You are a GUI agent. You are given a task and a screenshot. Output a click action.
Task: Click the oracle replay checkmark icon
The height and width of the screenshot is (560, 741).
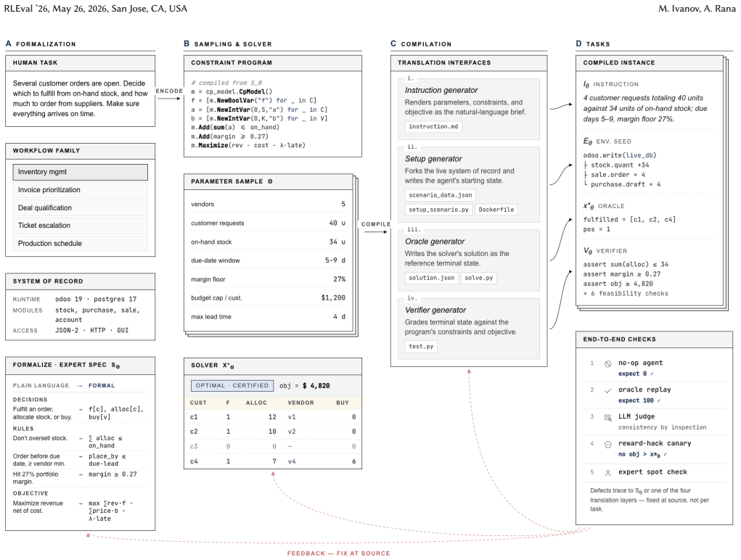point(607,390)
